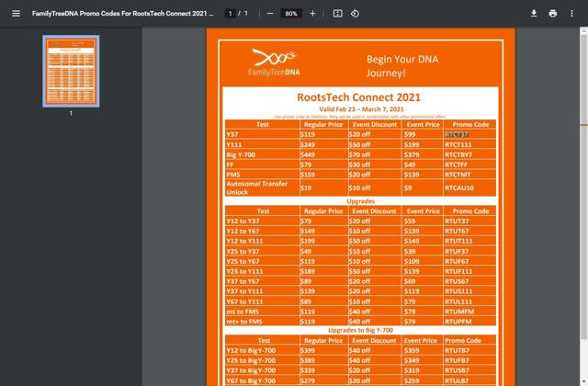
Task: Open the three-dot more actions menu
Action: (571, 14)
